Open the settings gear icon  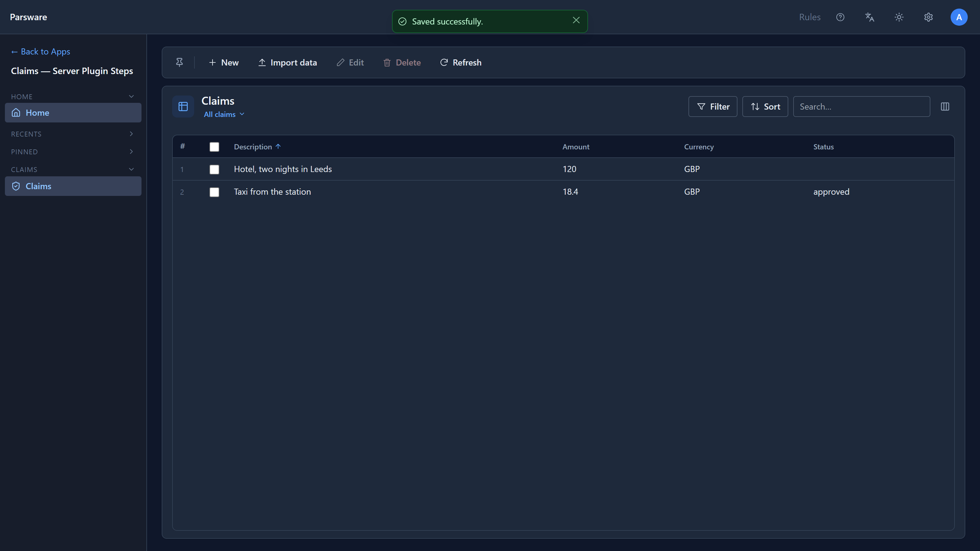click(x=928, y=17)
